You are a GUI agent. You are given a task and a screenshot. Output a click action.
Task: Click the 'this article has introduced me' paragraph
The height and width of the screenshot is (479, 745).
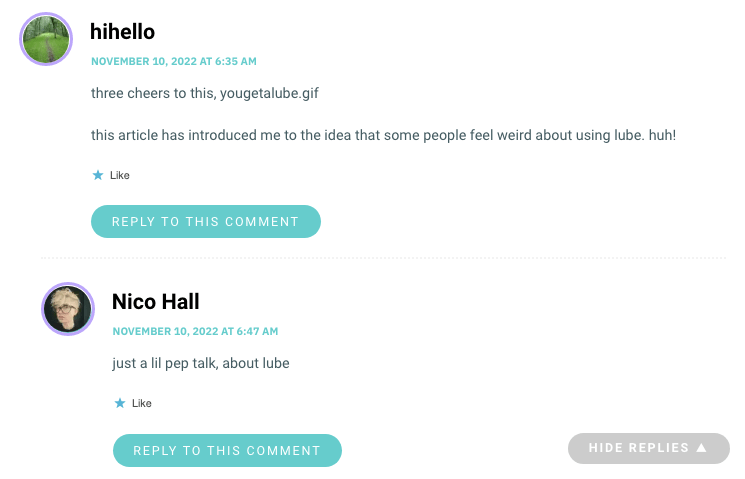383,135
